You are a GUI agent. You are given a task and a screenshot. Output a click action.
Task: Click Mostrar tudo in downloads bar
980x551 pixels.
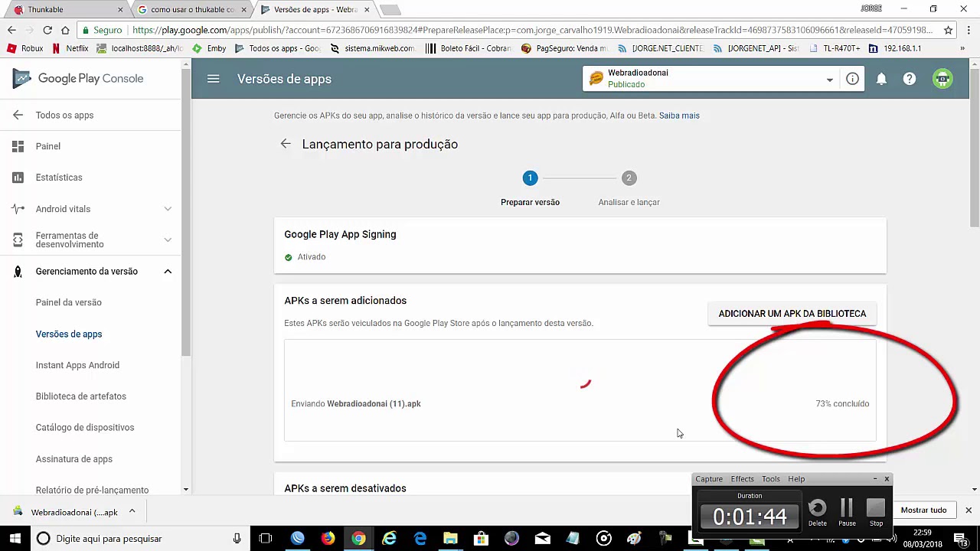[923, 510]
